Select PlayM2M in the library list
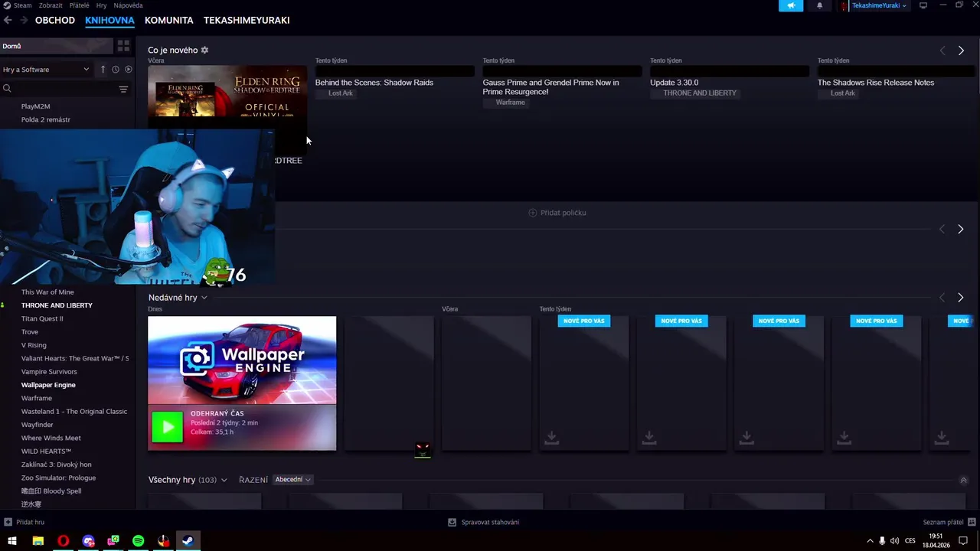 [x=36, y=106]
